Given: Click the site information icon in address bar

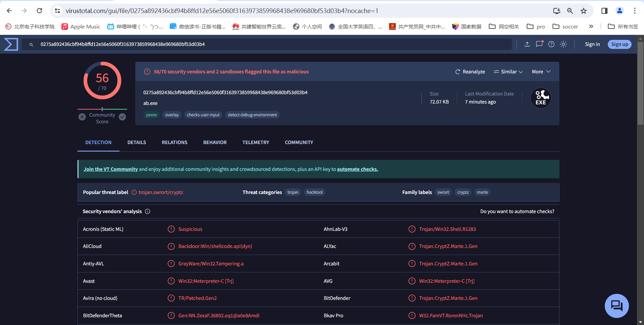Looking at the screenshot, I should pyautogui.click(x=58, y=11).
